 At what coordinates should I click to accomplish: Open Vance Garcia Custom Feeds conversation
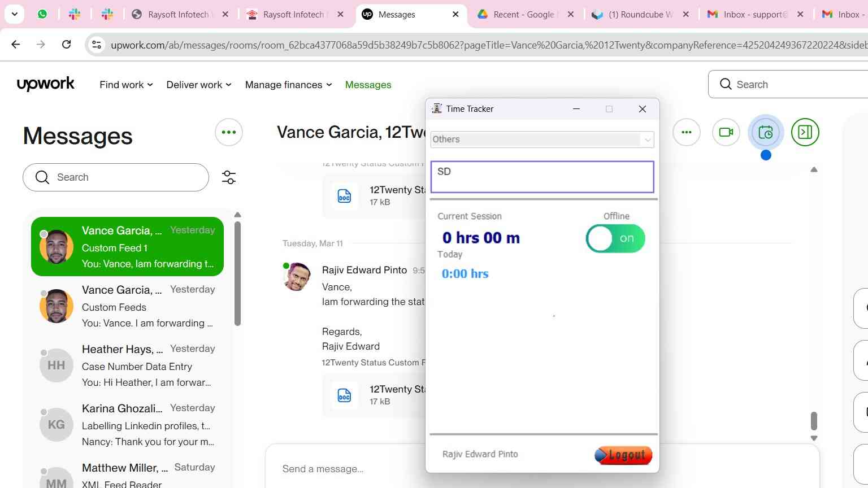(x=127, y=306)
